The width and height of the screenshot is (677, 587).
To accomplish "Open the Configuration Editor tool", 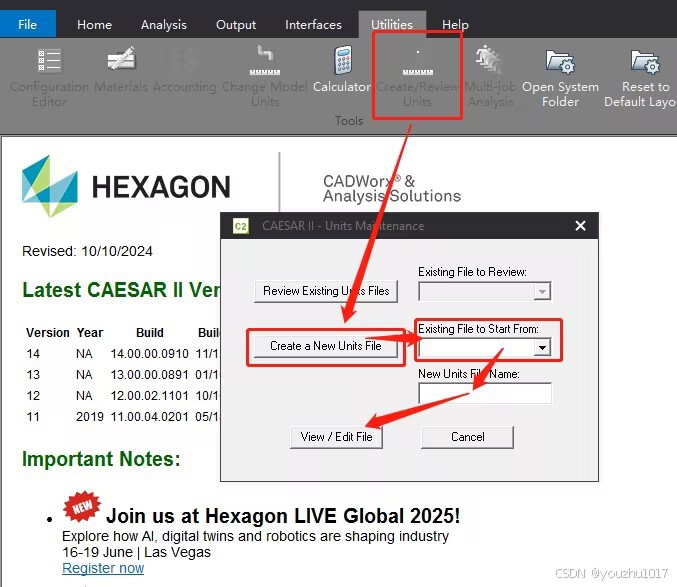I will [49, 77].
